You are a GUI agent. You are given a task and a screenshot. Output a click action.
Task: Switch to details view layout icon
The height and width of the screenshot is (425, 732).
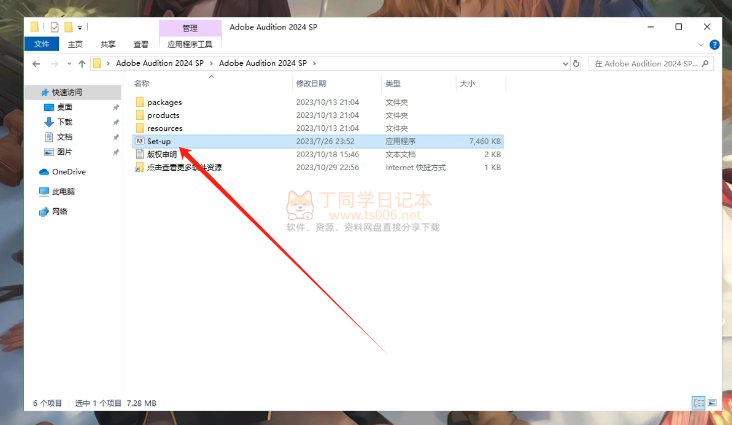tap(698, 403)
